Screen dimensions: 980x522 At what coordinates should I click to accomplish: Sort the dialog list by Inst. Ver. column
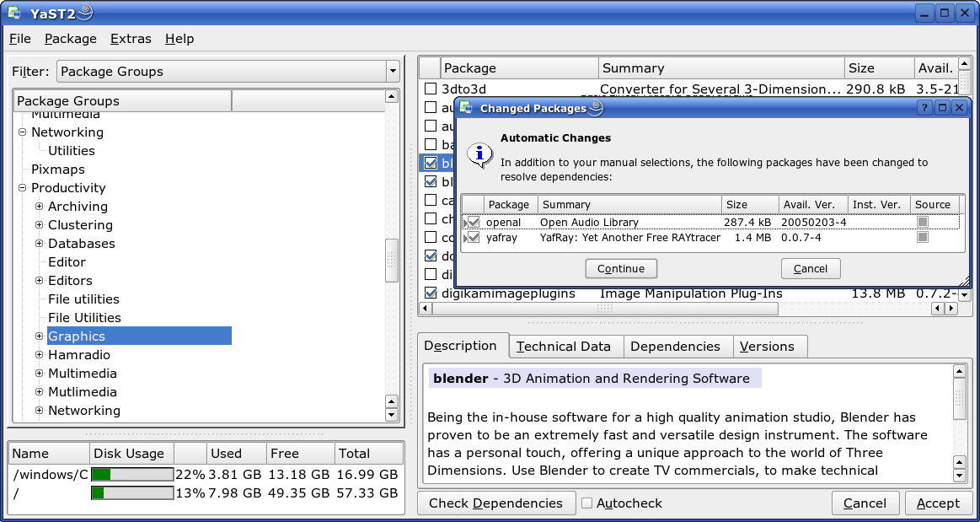[879, 204]
